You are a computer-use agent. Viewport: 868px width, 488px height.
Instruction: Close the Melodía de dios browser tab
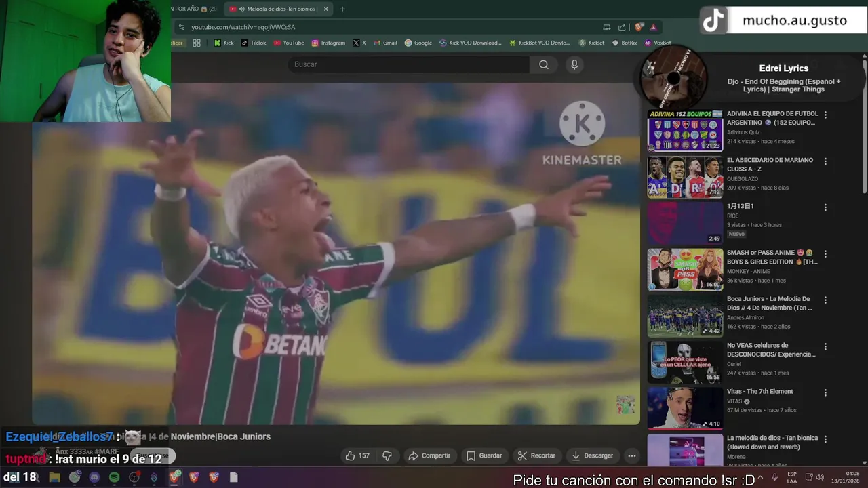click(326, 9)
